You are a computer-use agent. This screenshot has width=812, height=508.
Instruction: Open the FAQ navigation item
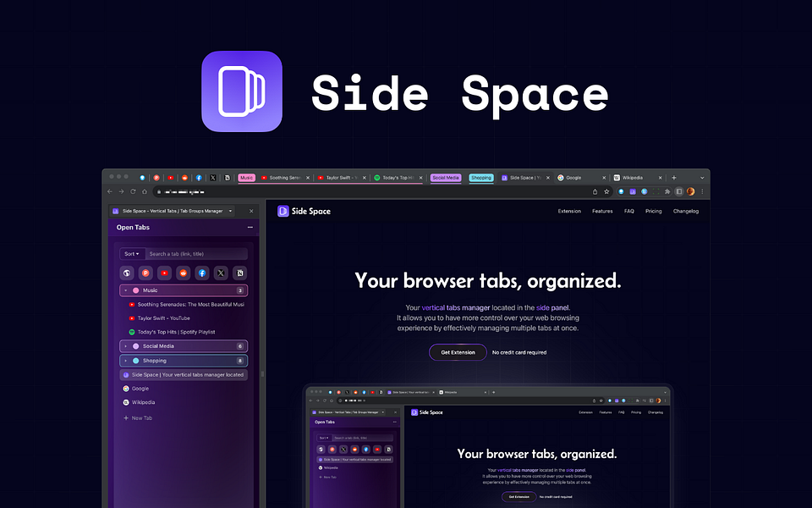[628, 211]
